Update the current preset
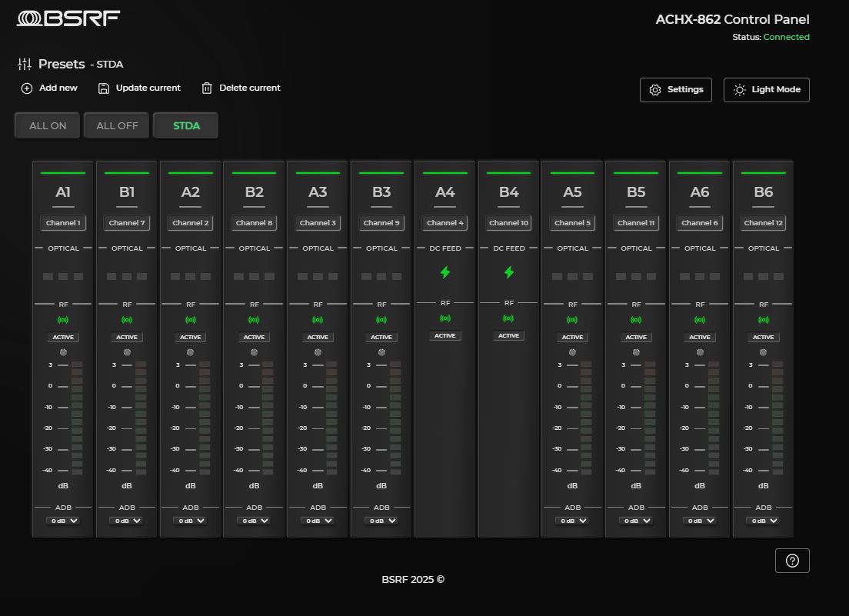Screen dimensions: 849x616 139,88
